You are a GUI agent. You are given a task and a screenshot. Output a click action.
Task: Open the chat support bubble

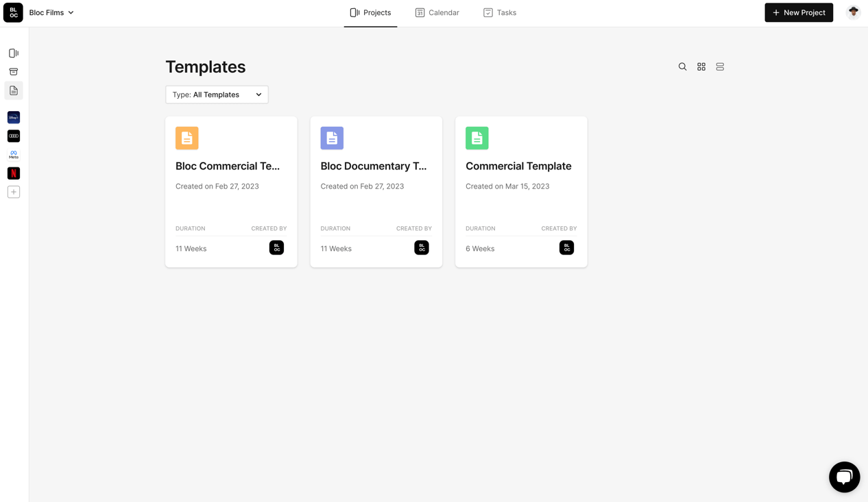click(844, 477)
